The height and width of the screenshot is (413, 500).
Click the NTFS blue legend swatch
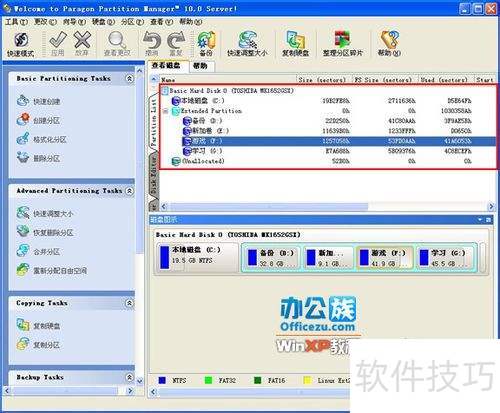(162, 380)
